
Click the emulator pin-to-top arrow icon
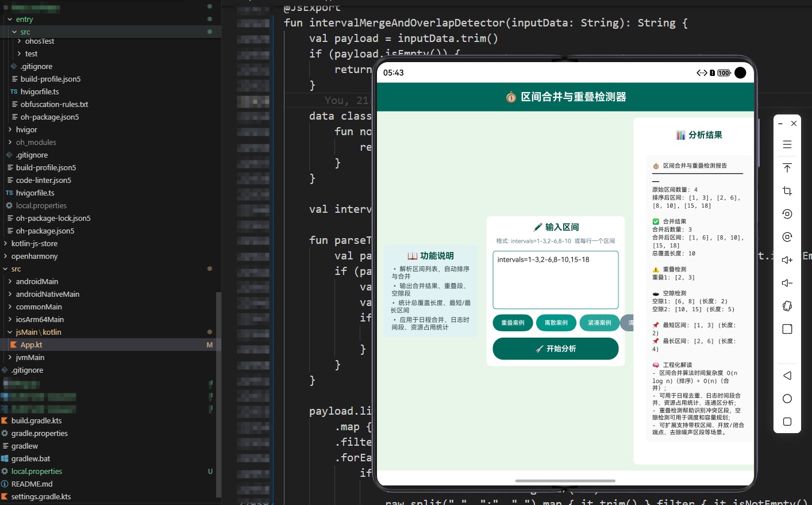point(787,168)
